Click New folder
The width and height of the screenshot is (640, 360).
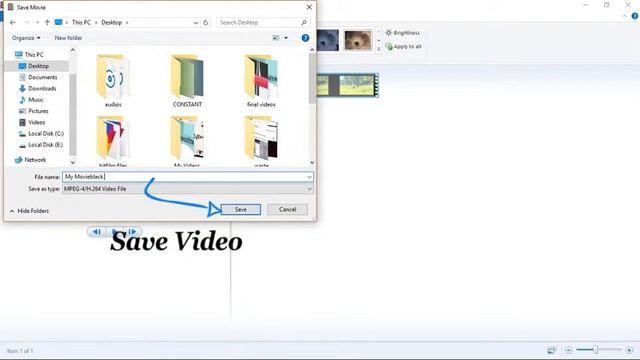68,38
